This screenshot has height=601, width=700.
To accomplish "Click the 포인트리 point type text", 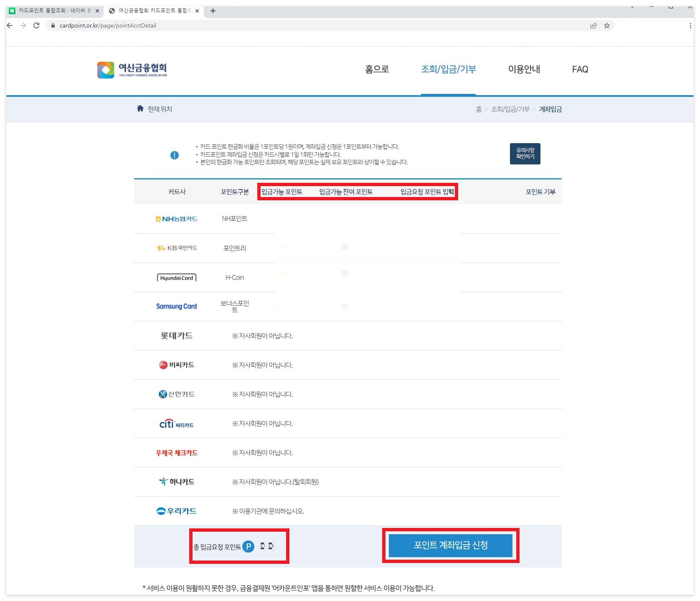I will tap(235, 248).
